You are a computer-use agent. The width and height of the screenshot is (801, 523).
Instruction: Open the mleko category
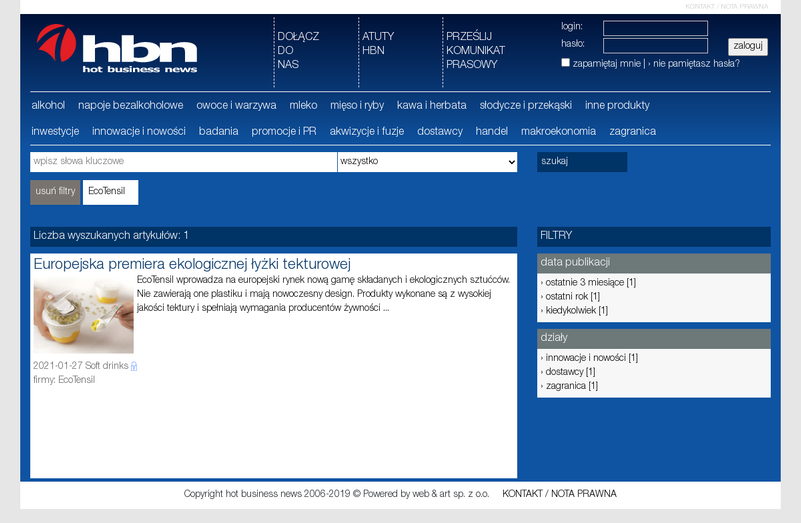303,105
